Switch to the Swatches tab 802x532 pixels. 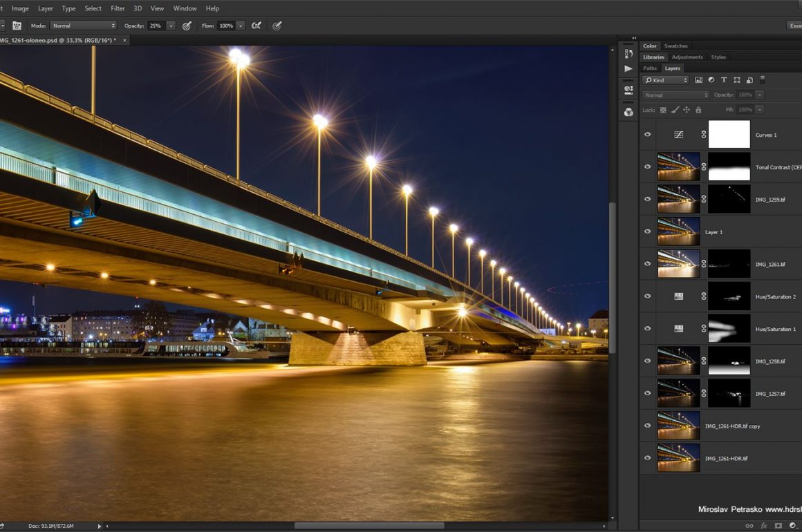coord(675,46)
